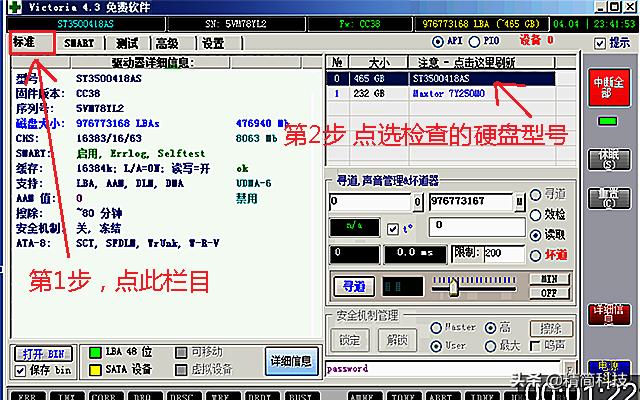Click the acoustic management slider handle
This screenshot has width=640, height=400.
(453, 287)
